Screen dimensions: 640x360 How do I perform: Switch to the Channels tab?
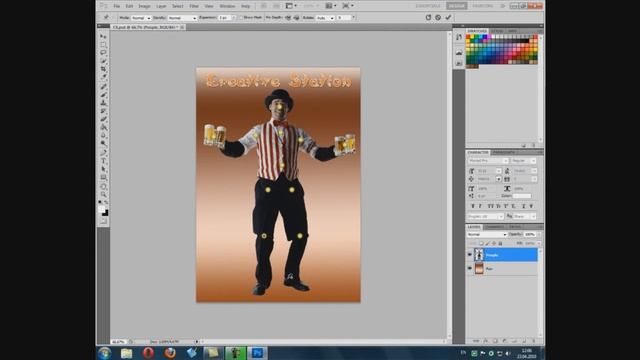click(x=495, y=227)
